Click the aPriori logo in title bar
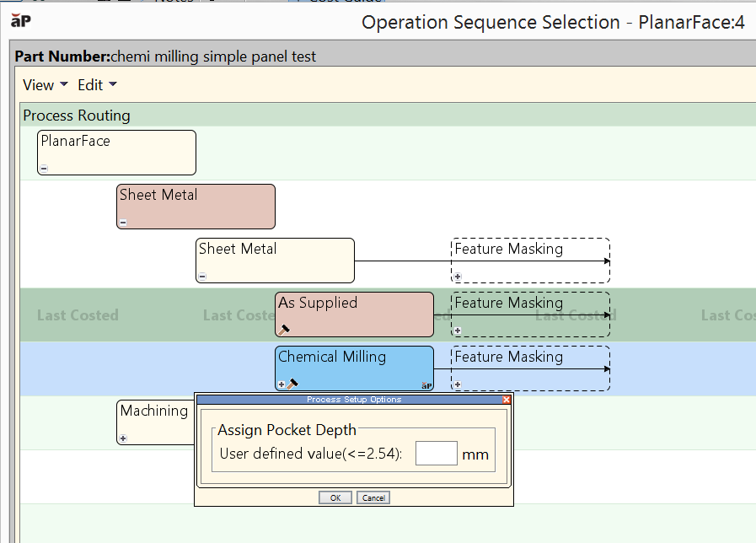This screenshot has width=756, height=543. (21, 21)
